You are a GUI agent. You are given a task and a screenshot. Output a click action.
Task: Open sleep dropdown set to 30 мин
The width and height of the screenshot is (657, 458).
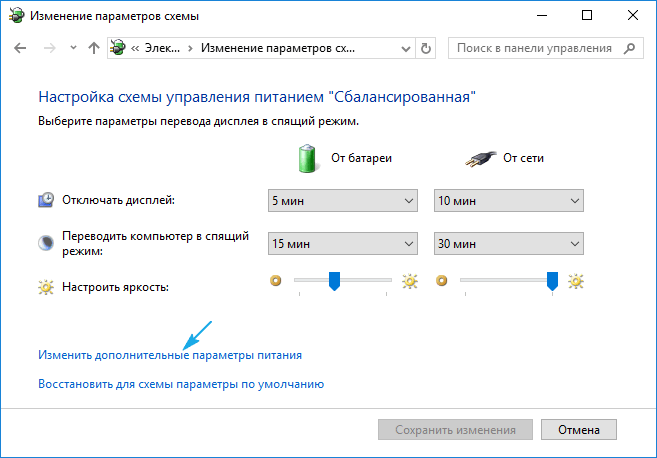point(508,244)
